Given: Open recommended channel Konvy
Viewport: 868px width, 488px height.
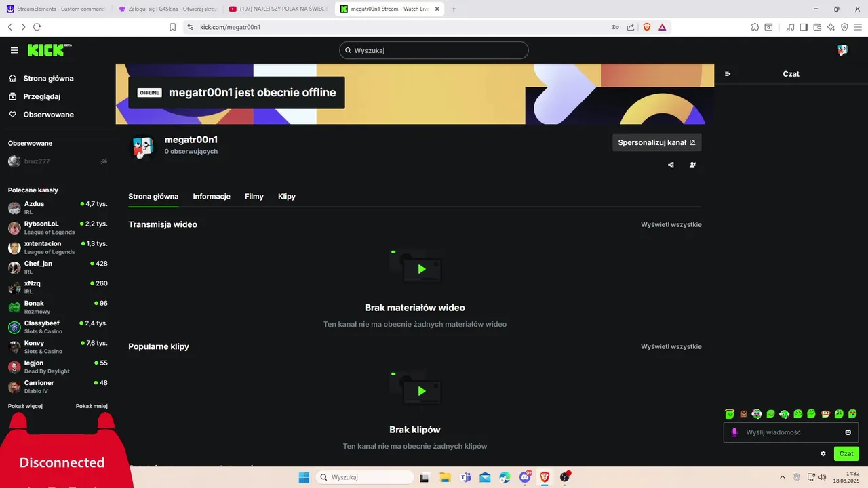Looking at the screenshot, I should coord(58,347).
